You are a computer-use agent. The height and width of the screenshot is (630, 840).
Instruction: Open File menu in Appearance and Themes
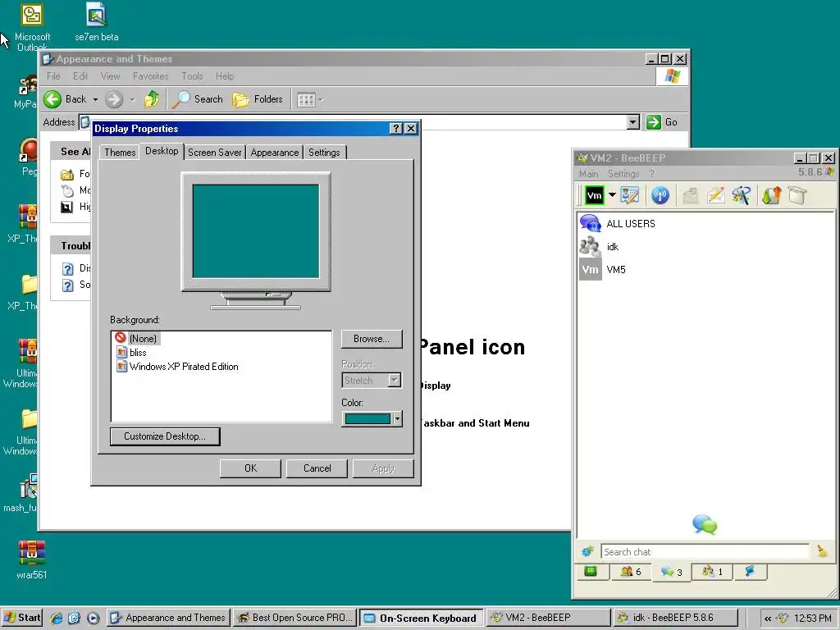tap(53, 76)
